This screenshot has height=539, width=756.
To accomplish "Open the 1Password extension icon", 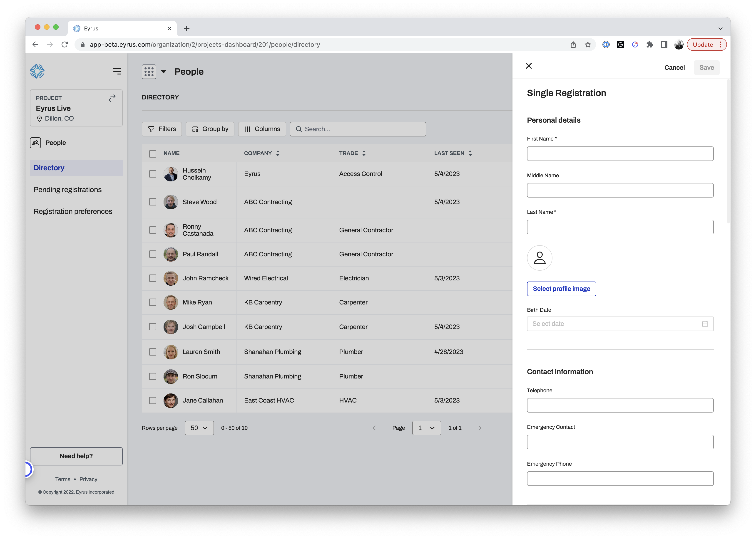I will point(606,45).
